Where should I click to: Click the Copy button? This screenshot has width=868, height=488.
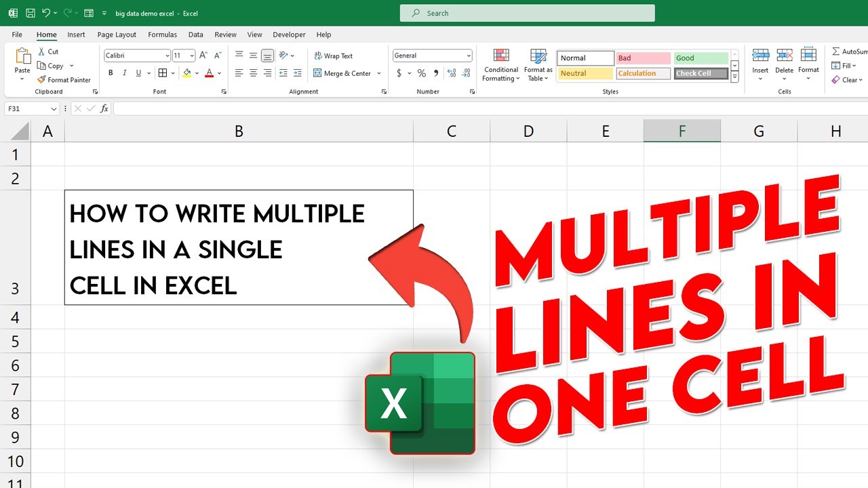point(50,66)
